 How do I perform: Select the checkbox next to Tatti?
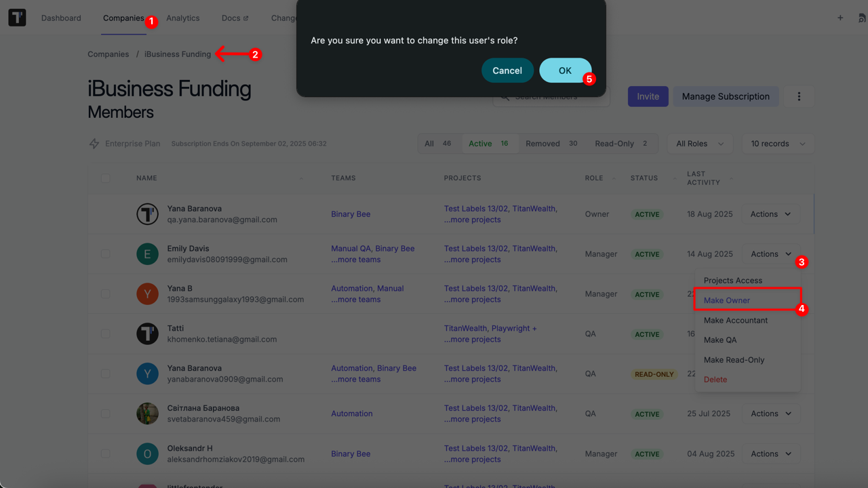[x=105, y=333]
